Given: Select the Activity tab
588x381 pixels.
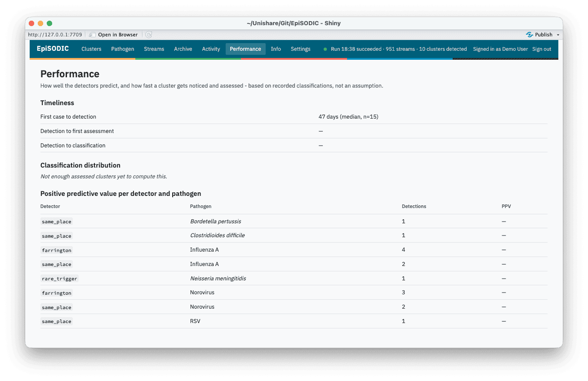Looking at the screenshot, I should 211,49.
